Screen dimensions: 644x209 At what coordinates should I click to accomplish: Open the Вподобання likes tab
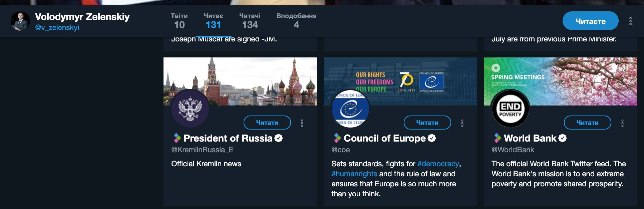(x=296, y=21)
